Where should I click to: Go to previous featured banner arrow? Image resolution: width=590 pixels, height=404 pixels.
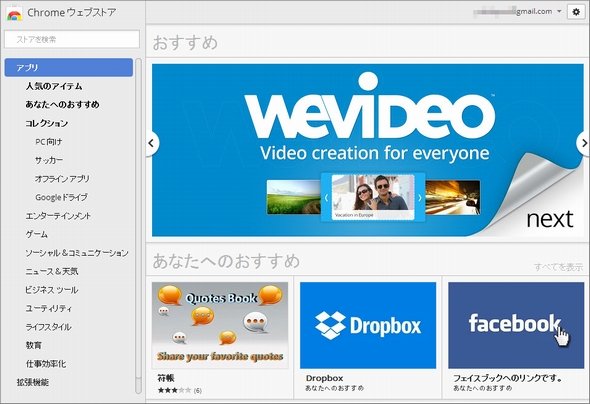(x=151, y=143)
